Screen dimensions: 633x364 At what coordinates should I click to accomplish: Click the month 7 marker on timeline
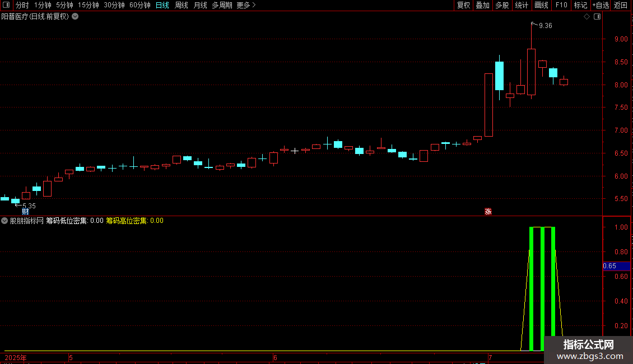click(x=490, y=358)
